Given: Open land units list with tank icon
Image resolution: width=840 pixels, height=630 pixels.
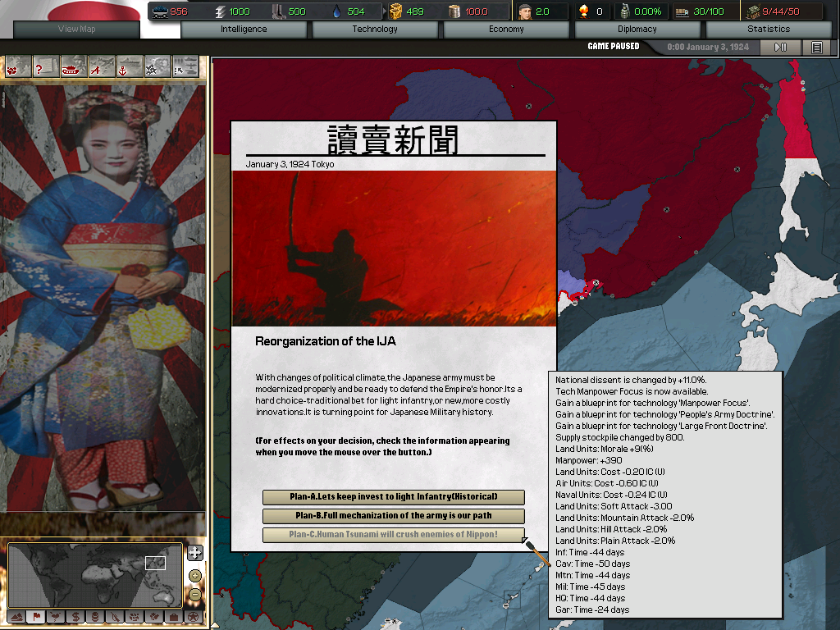Looking at the screenshot, I should 74,66.
